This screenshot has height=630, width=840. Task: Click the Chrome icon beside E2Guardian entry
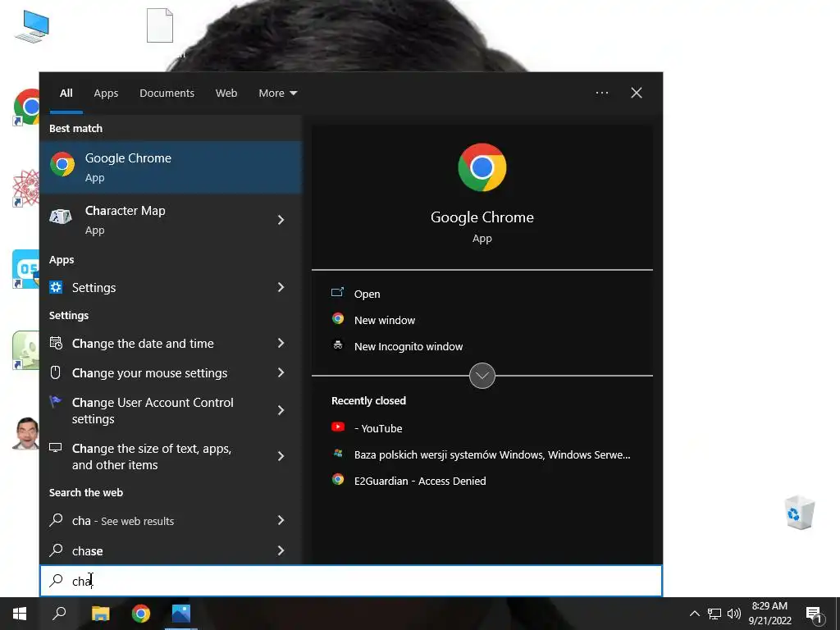pyautogui.click(x=337, y=479)
